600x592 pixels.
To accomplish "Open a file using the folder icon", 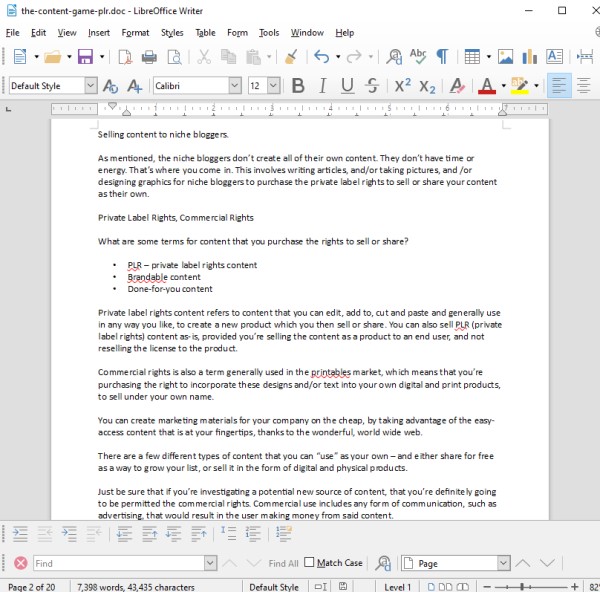I will click(x=52, y=57).
